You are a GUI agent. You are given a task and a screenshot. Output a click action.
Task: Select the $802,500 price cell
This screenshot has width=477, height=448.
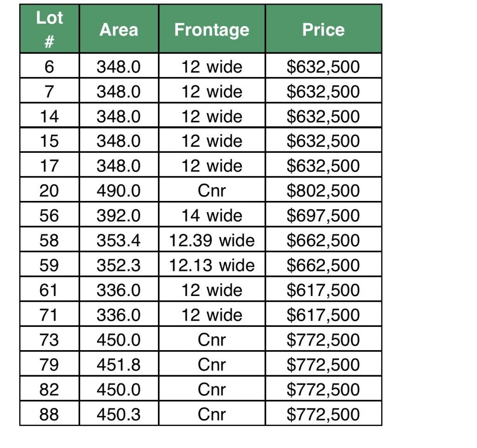point(323,191)
